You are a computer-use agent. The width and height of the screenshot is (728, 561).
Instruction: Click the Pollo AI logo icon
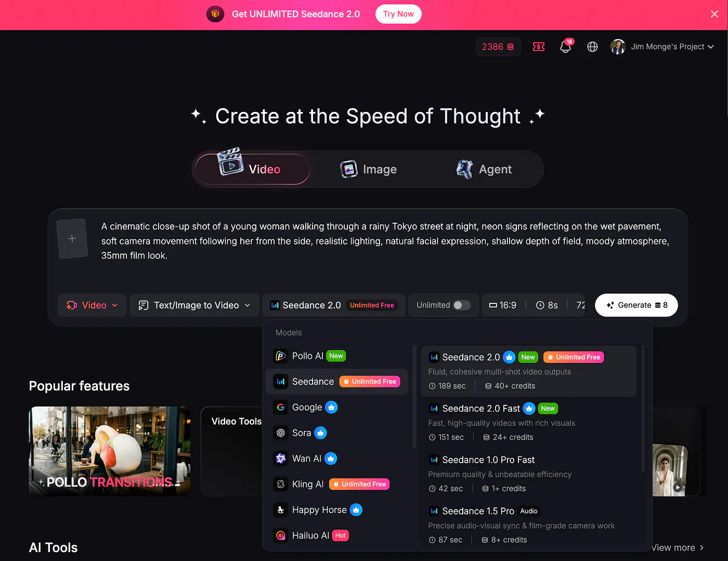coord(281,356)
